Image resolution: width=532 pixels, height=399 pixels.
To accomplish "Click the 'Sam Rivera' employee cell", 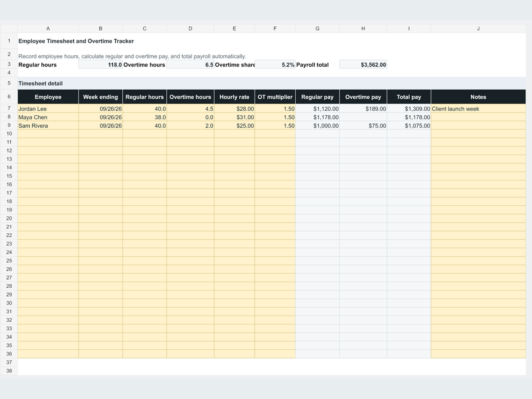I will pos(48,125).
